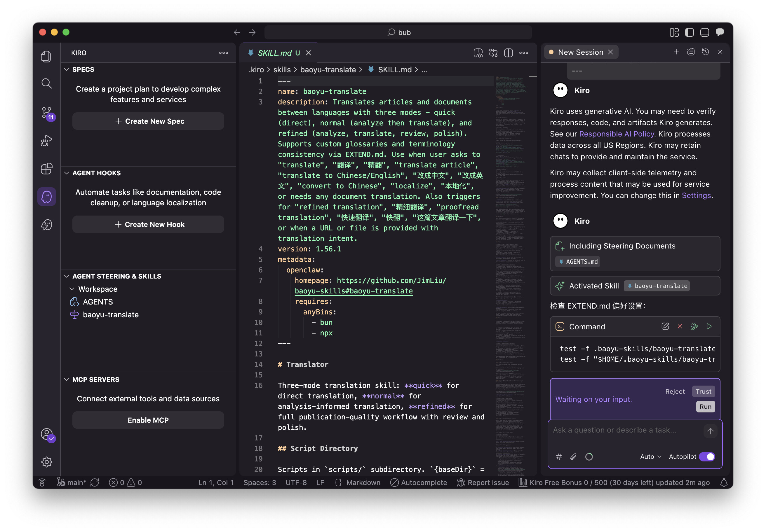
Task: Edit the Command with the pencil icon
Action: [665, 326]
